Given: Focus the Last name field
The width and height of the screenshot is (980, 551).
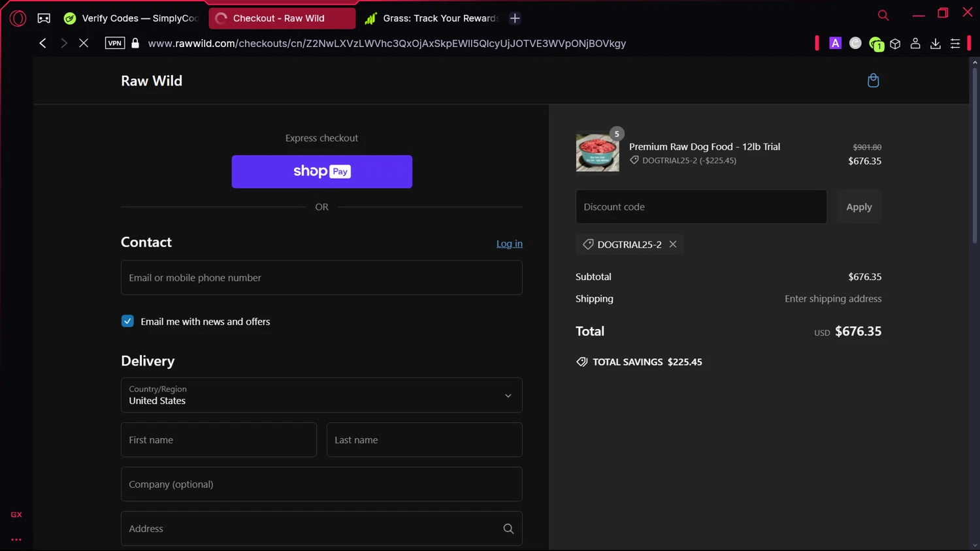Looking at the screenshot, I should coord(425,439).
